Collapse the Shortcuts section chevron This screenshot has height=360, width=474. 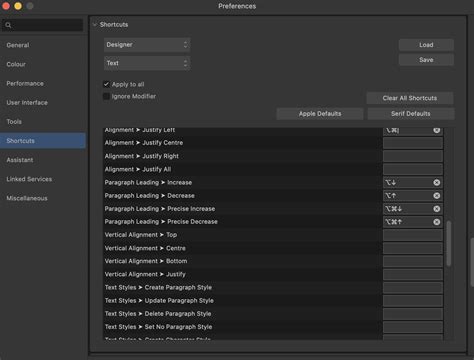tap(95, 25)
